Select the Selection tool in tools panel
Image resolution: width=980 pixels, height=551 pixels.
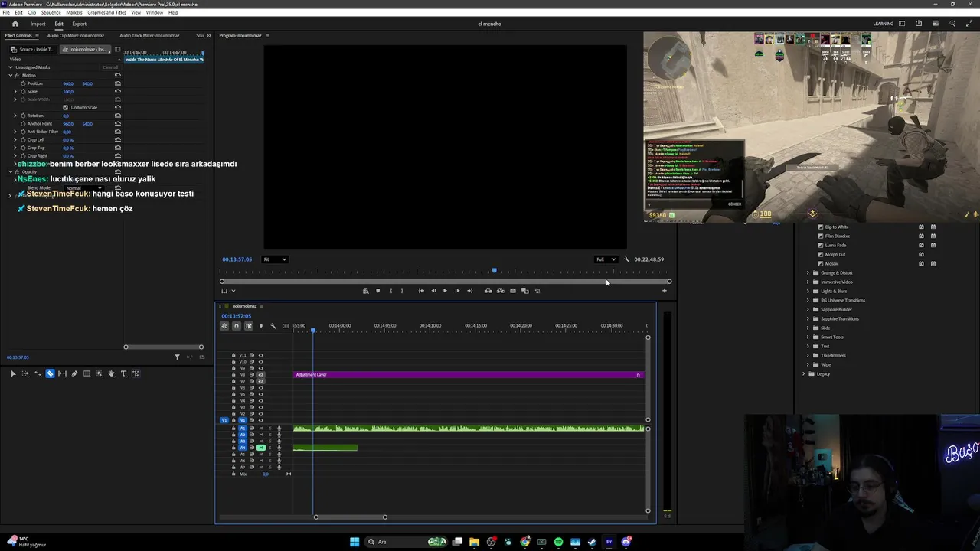(13, 373)
